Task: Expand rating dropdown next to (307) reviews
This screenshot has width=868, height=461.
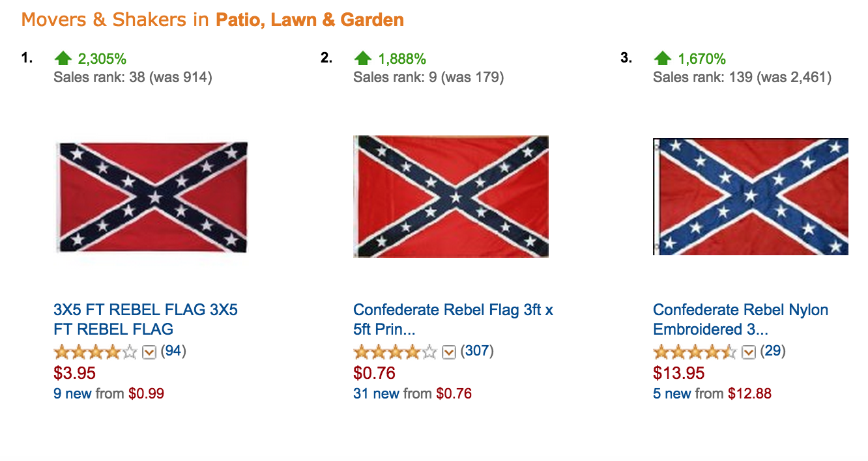Action: (x=449, y=352)
